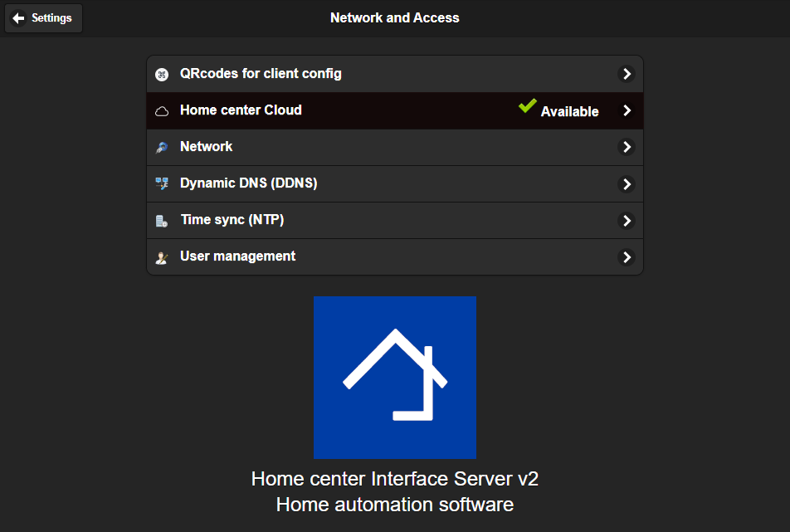The width and height of the screenshot is (790, 532).
Task: Click the cloud icon beside Home center Cloud
Action: point(162,111)
